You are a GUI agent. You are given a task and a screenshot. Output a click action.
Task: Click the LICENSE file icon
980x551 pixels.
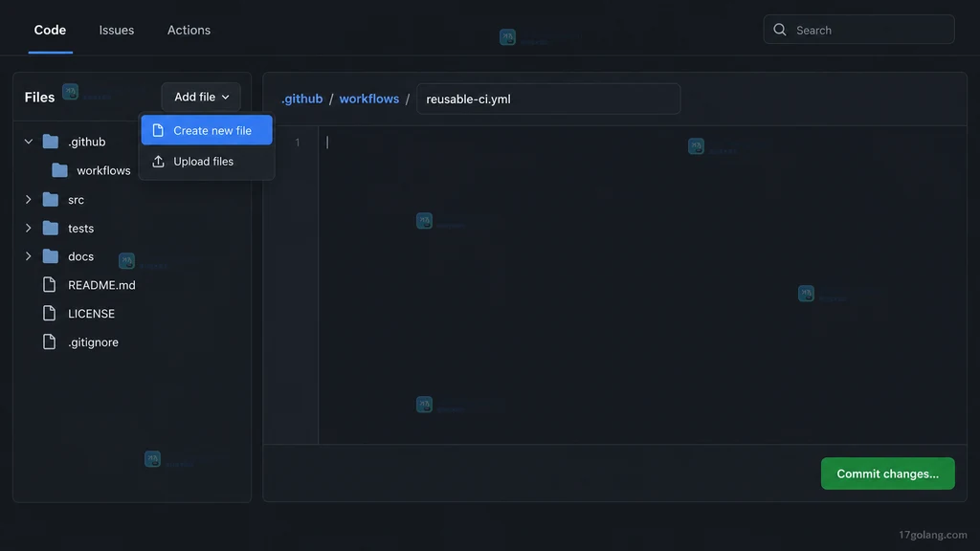[50, 314]
